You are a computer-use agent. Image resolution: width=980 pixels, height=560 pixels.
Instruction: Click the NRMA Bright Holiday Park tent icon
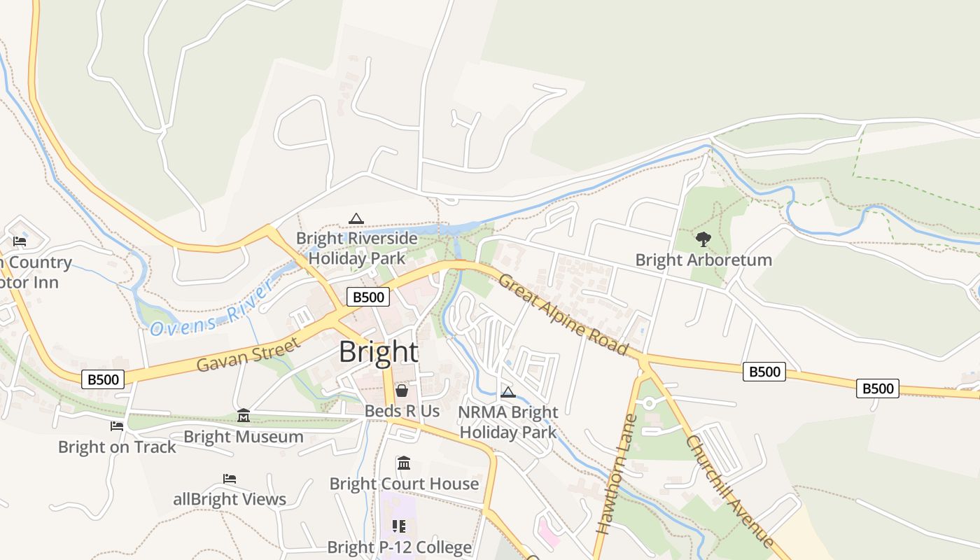(508, 392)
